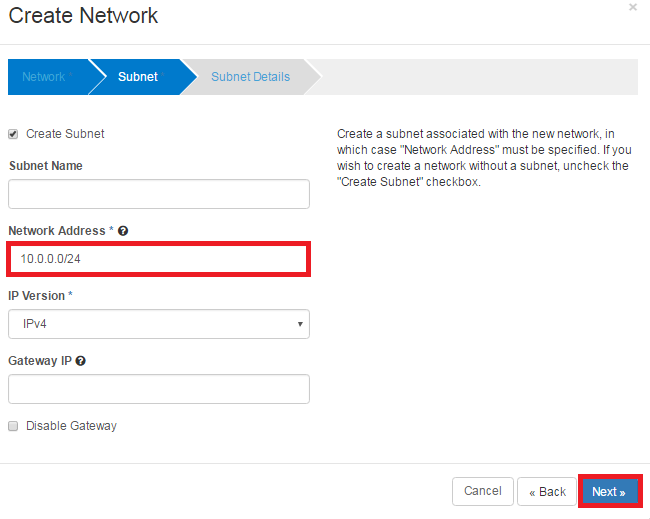
Task: Go to the Network step tab
Action: point(44,77)
